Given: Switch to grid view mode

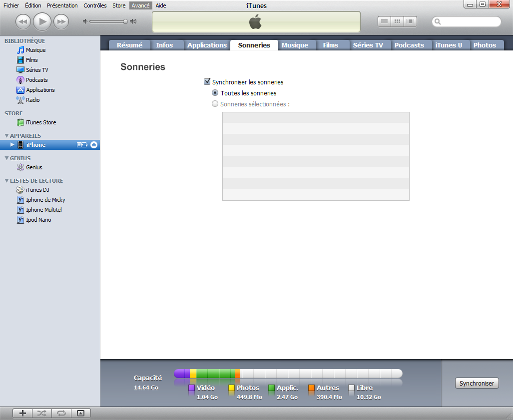Looking at the screenshot, I should (x=397, y=21).
